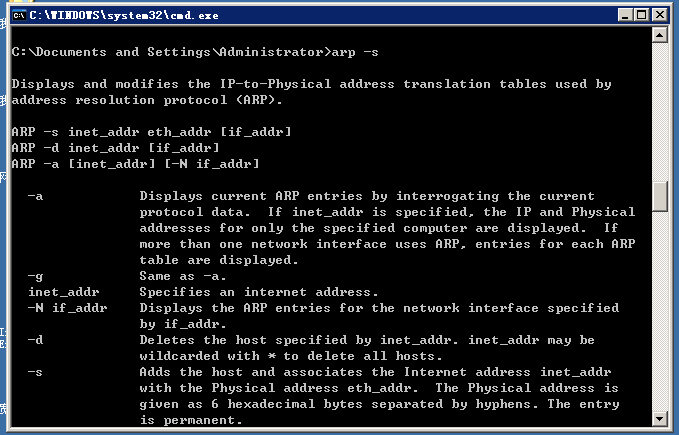Click scrollbar track above the thumb
Screen dimensions: 679x435
click(659, 110)
